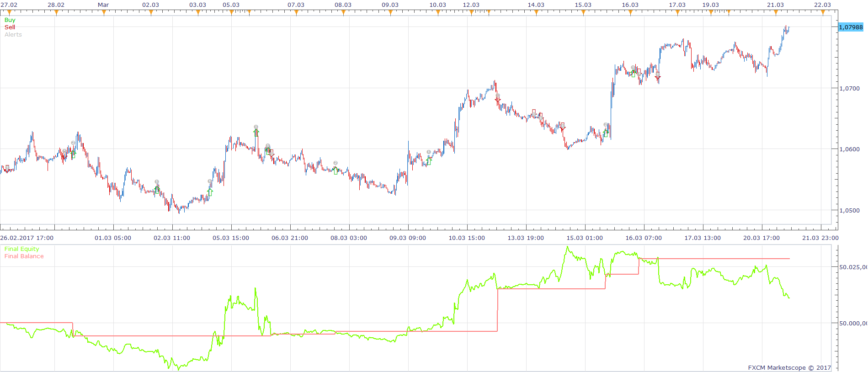
Task: Select the orange day marker under 15.03
Action: (583, 12)
